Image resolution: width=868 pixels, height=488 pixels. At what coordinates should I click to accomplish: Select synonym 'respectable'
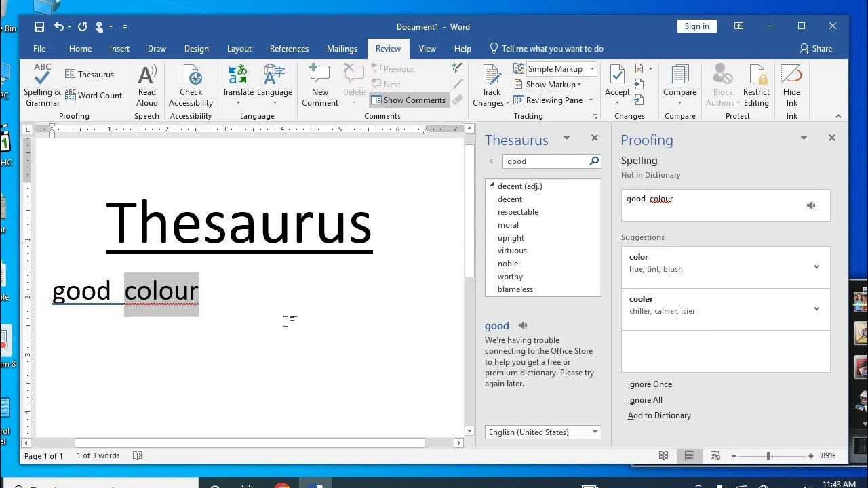(518, 212)
